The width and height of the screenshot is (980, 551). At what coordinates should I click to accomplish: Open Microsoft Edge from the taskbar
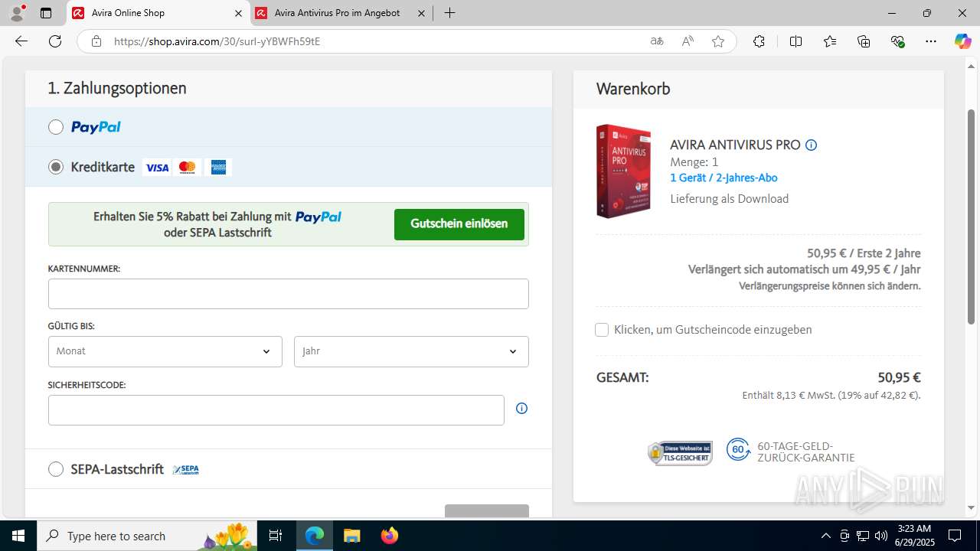pos(315,536)
